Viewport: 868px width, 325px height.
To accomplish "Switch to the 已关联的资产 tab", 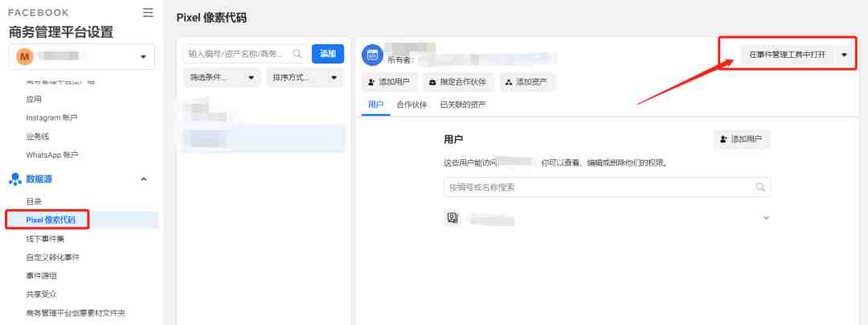I will click(463, 105).
